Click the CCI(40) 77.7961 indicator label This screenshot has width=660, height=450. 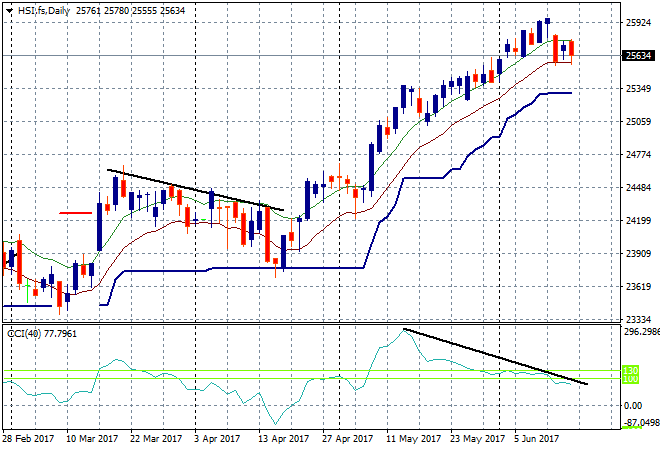pos(42,334)
